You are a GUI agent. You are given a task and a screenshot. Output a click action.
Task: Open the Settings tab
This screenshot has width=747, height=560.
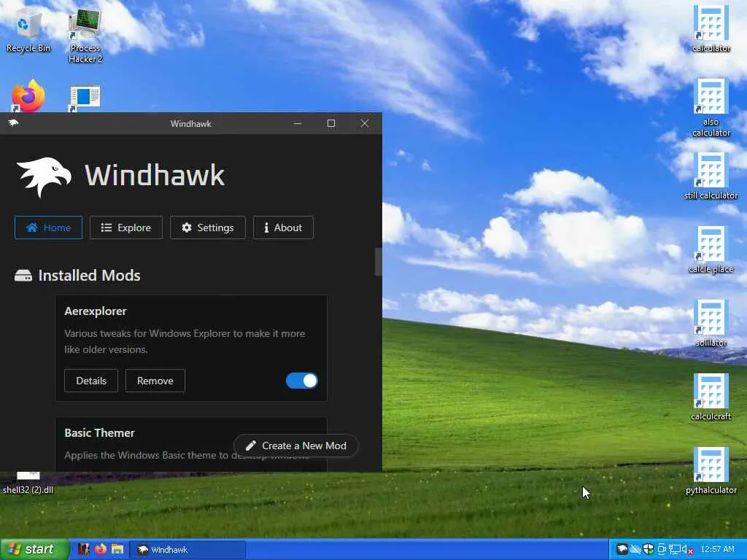(x=208, y=227)
